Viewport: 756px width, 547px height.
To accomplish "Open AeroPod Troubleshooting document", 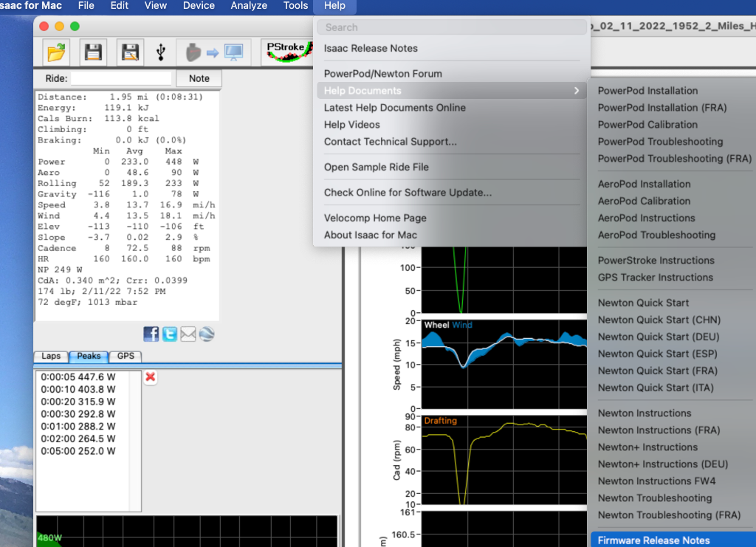I will coord(656,235).
